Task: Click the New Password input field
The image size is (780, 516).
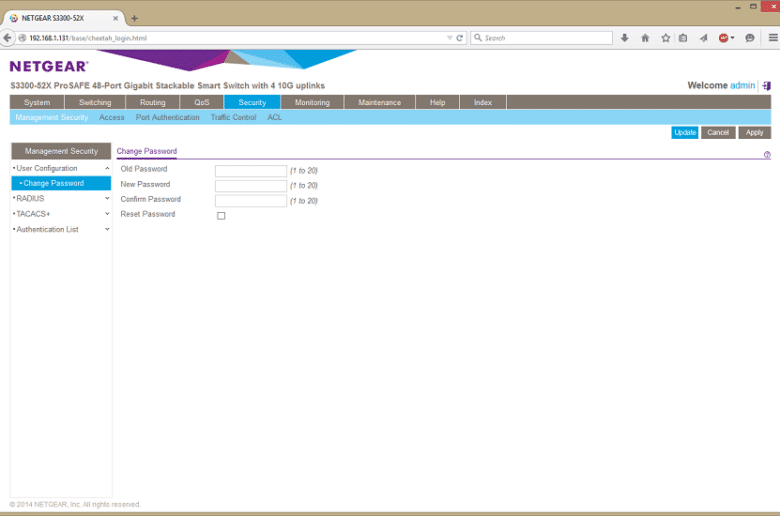Action: pyautogui.click(x=251, y=186)
